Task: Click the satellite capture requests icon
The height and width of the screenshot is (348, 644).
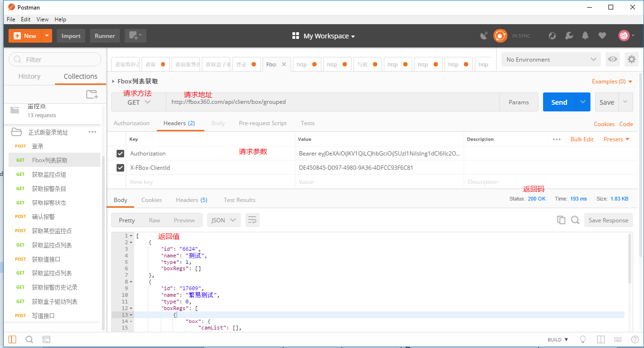Action: coord(484,36)
